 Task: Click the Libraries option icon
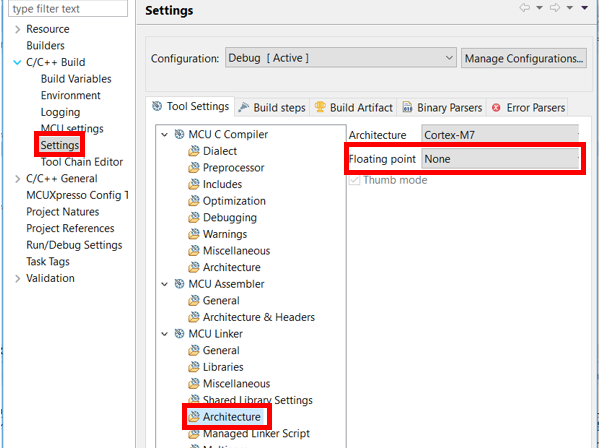click(194, 367)
